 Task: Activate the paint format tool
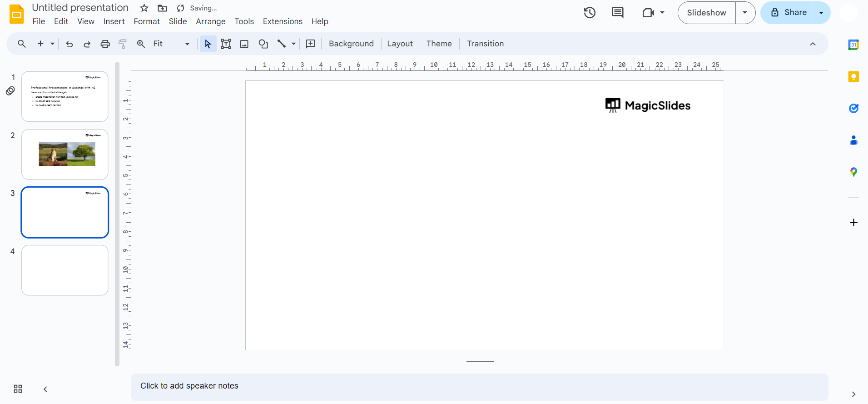(123, 44)
